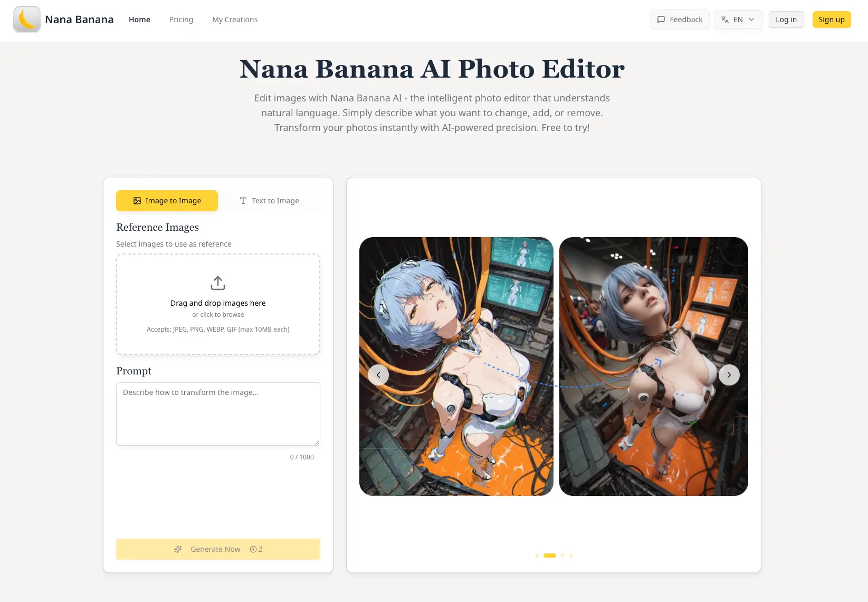
Task: Click the prompt description text field
Action: 218,413
